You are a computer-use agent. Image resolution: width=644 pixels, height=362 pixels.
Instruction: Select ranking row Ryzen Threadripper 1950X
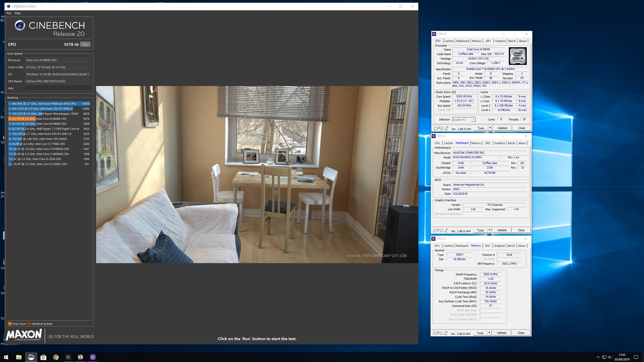pos(49,114)
